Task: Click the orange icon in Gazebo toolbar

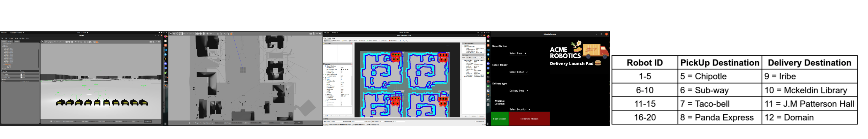Action: click(97, 42)
